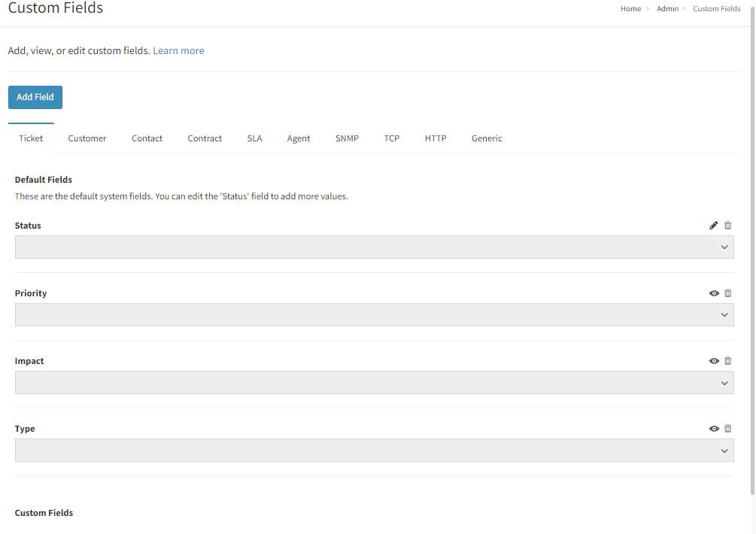Toggle visibility eye for Impact field
756x534 pixels.
point(714,361)
